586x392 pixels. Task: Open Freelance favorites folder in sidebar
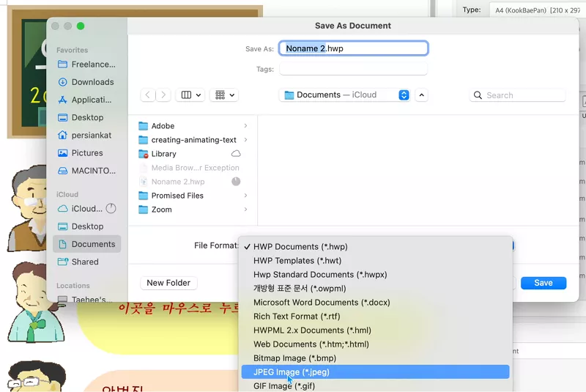coord(86,64)
